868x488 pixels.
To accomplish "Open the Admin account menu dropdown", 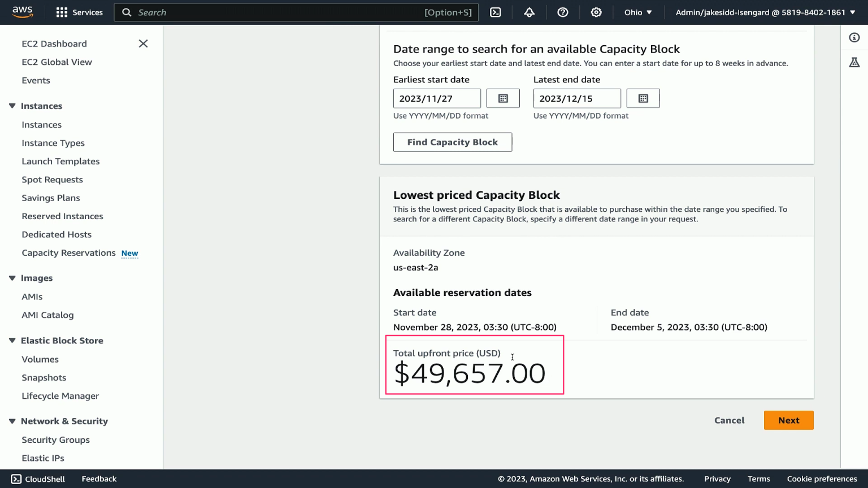I will point(764,12).
